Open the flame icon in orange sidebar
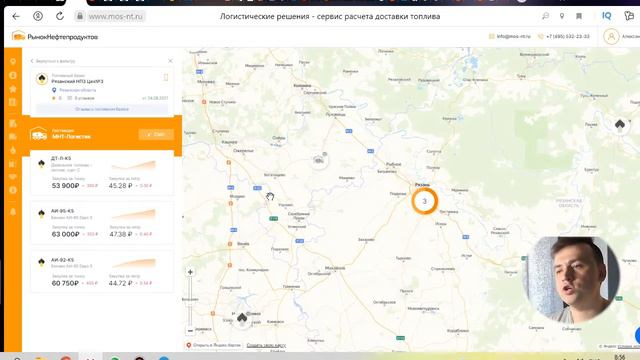The image size is (640, 360). [13, 150]
